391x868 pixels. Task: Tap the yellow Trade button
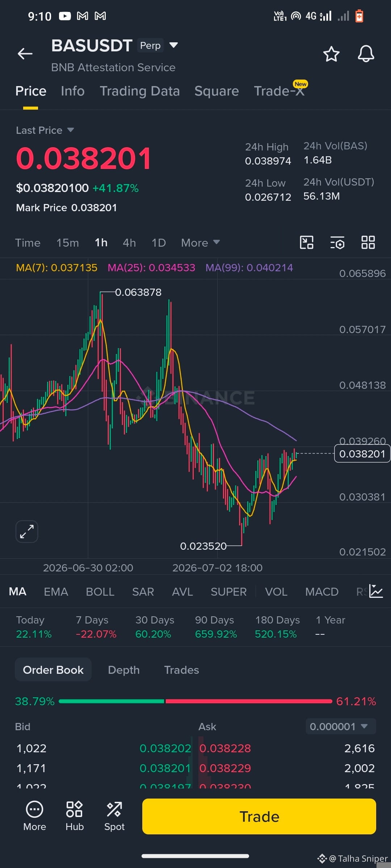[x=259, y=816]
